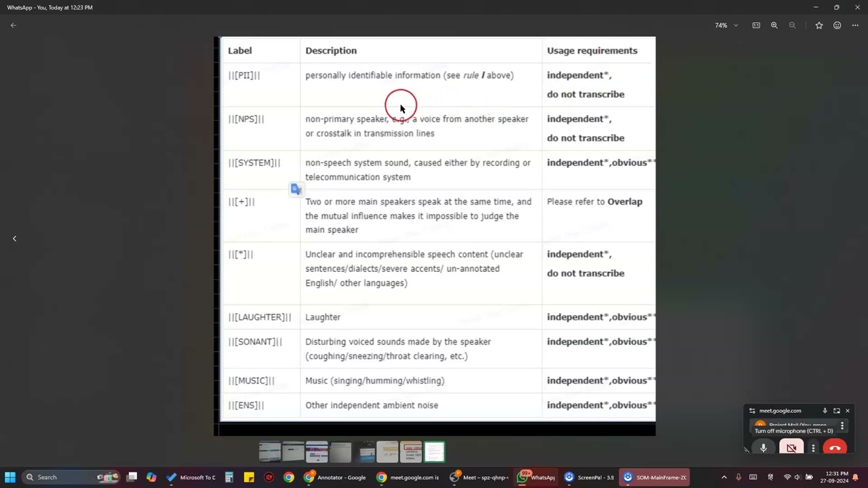Open Chrome from the taskbar
This screenshot has width=868, height=488.
point(289,477)
